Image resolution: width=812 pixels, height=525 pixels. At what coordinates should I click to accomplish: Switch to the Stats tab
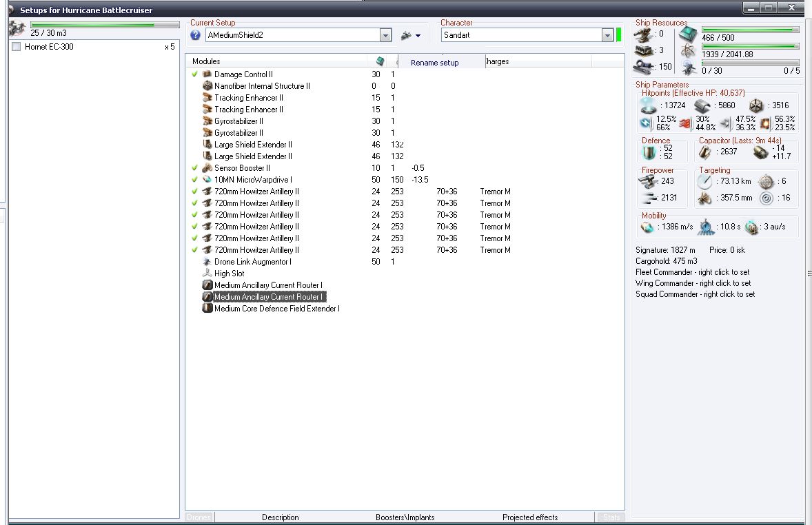(x=611, y=517)
